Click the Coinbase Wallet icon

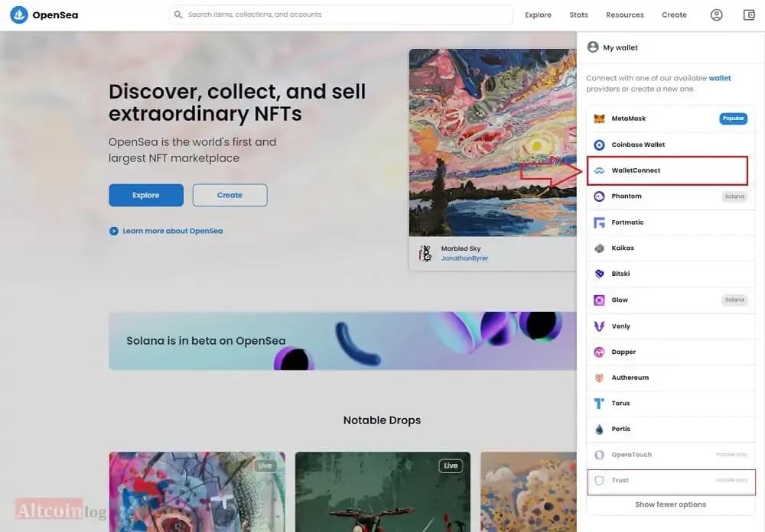point(599,144)
